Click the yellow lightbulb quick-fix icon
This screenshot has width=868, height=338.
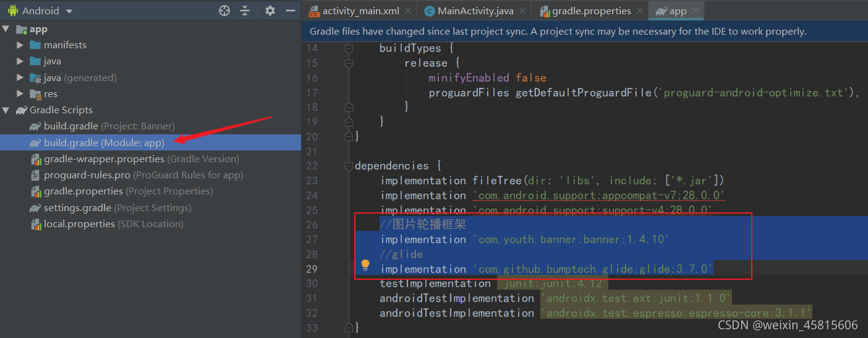365,266
